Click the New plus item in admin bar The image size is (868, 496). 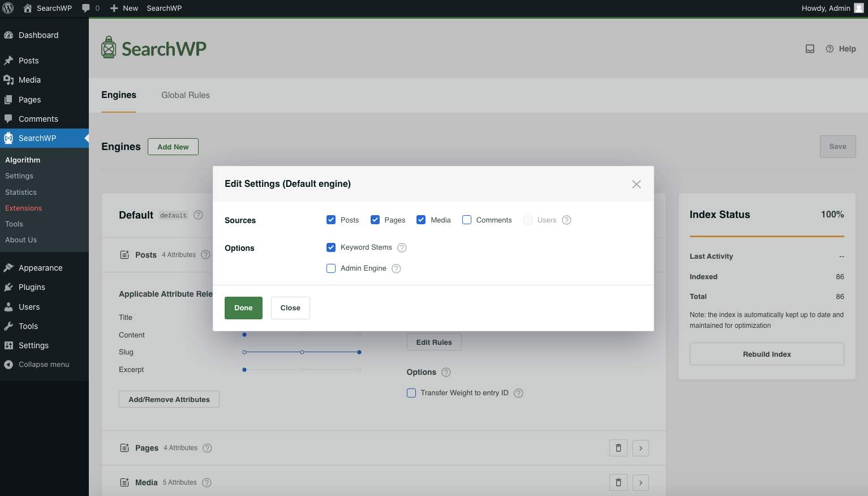click(x=124, y=8)
